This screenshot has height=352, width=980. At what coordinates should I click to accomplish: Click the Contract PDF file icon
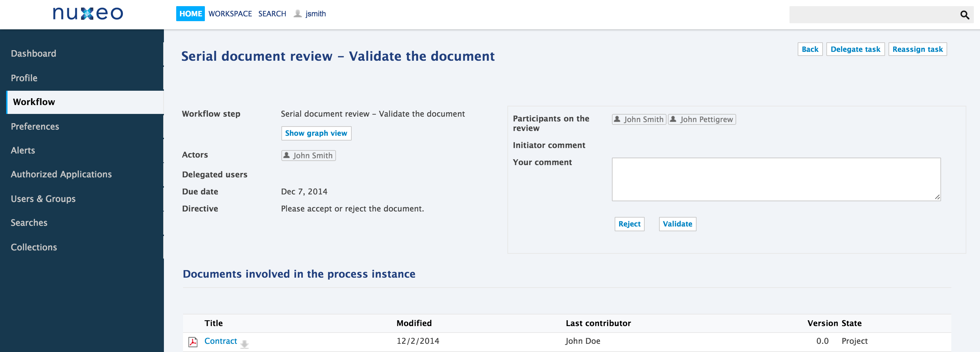tap(193, 342)
